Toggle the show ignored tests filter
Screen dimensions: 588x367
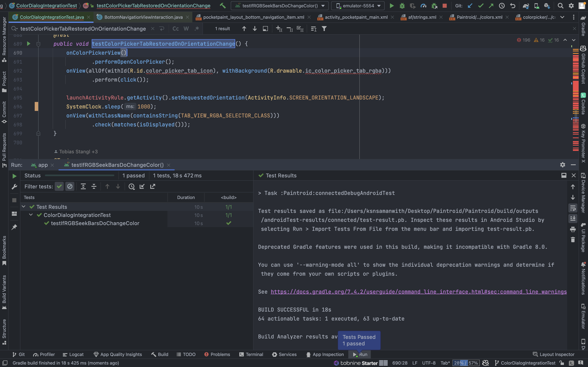pos(70,186)
